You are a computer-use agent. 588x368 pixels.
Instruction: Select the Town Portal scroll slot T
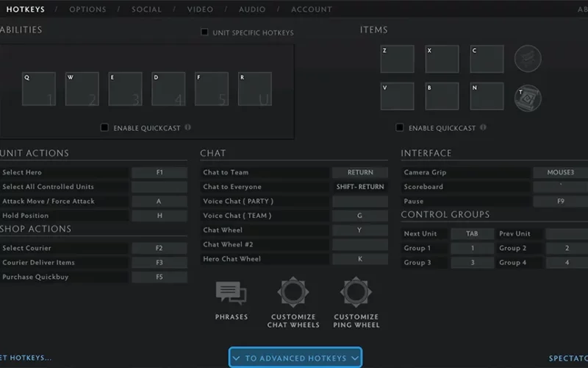(528, 98)
